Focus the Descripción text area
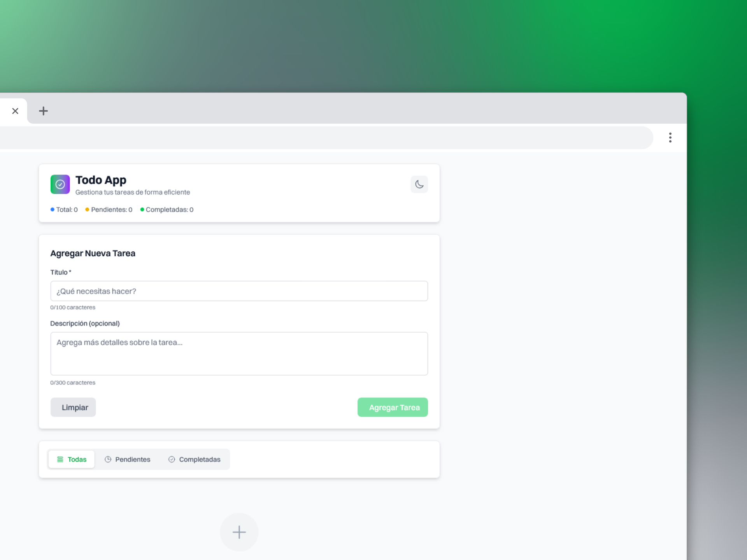This screenshot has width=747, height=560. (x=239, y=353)
